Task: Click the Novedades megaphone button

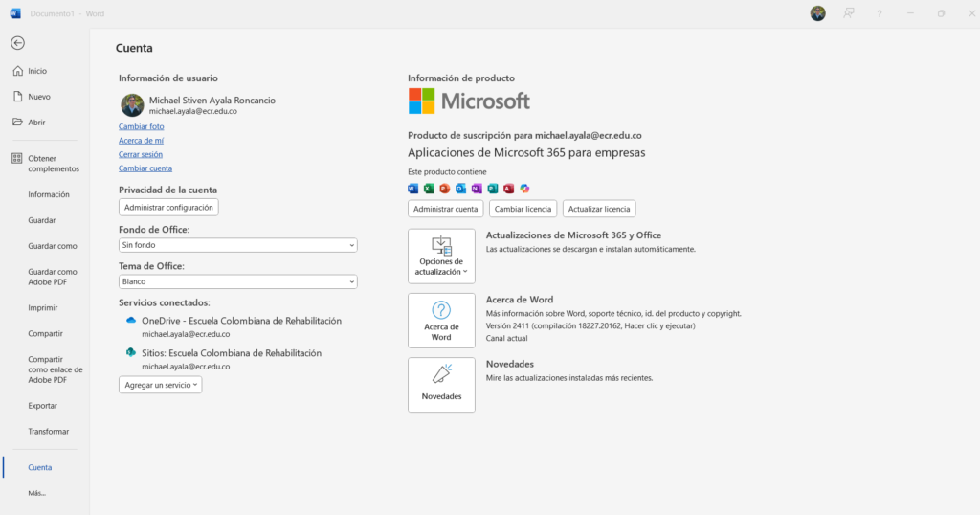Action: 441,384
